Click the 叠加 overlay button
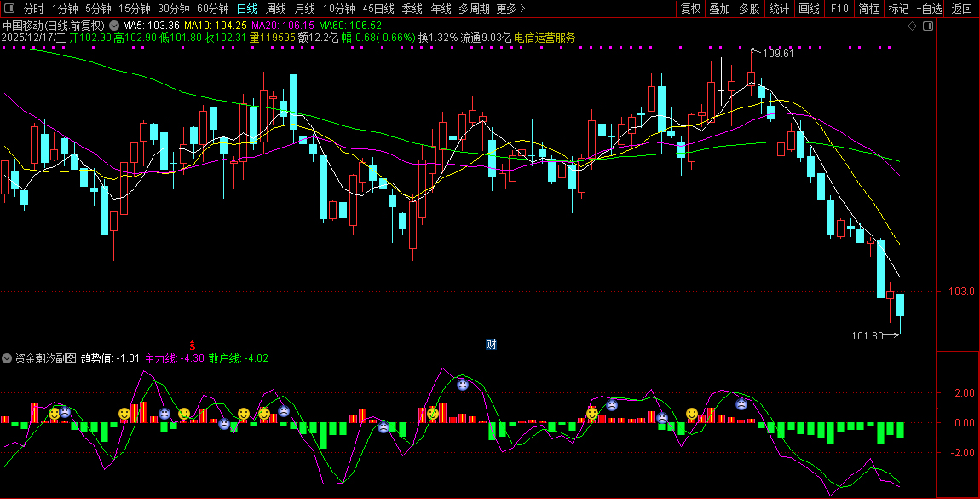980x499 pixels. point(720,9)
